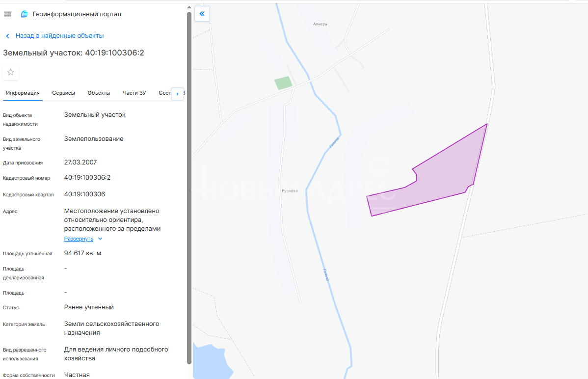Click the Алнеры settlement label on the map
Image resolution: width=588 pixels, height=379 pixels.
click(320, 24)
